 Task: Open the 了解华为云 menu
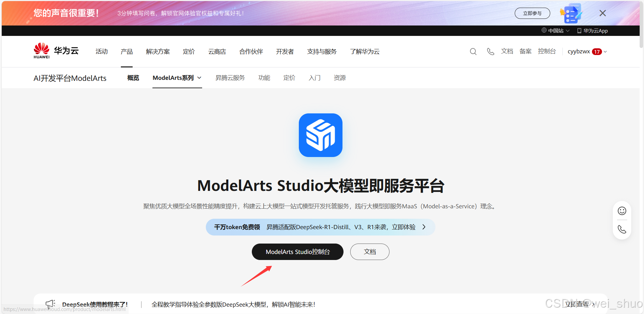click(x=365, y=51)
